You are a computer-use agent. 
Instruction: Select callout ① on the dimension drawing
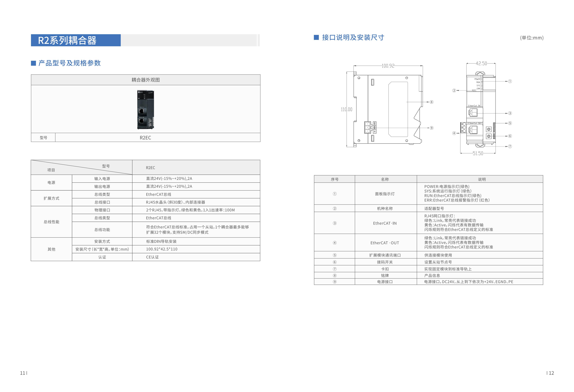510,81
